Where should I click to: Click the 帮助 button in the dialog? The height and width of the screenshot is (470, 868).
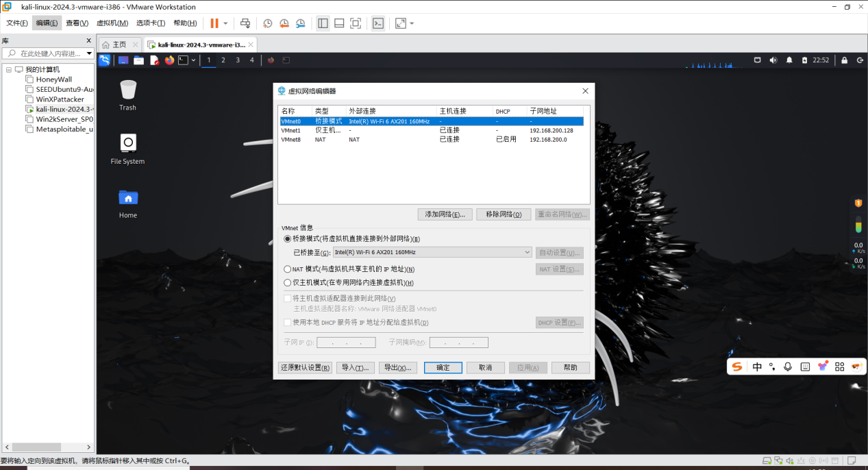click(x=571, y=368)
